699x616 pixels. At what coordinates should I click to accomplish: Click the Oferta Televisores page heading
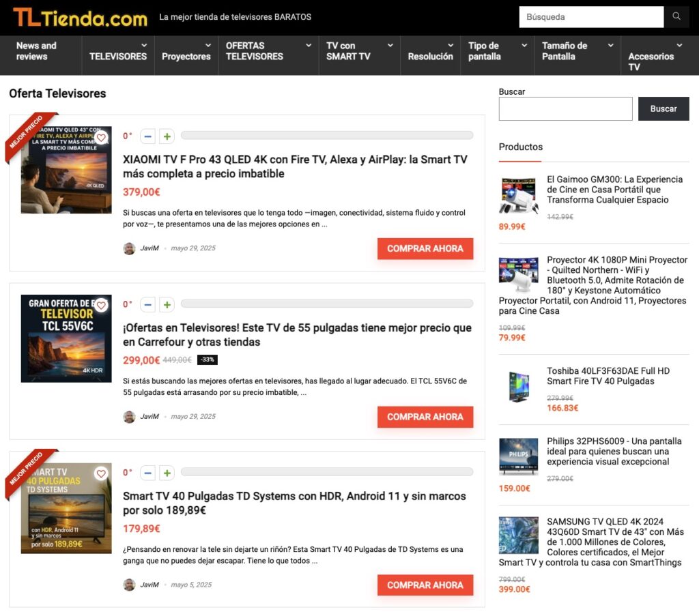57,93
